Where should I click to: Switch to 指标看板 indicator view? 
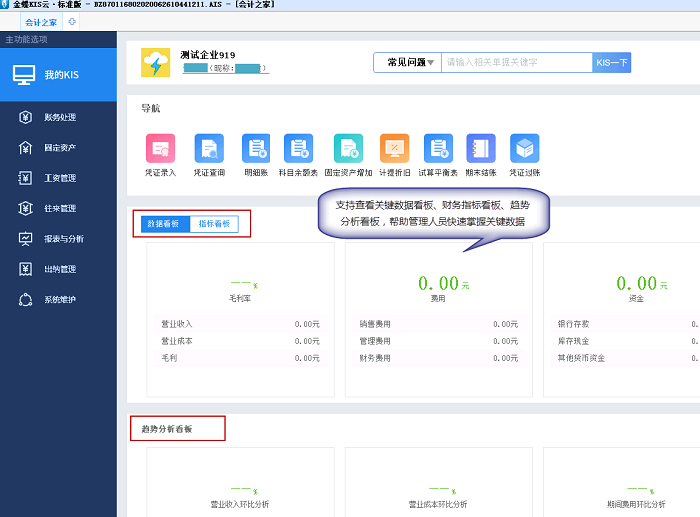214,224
